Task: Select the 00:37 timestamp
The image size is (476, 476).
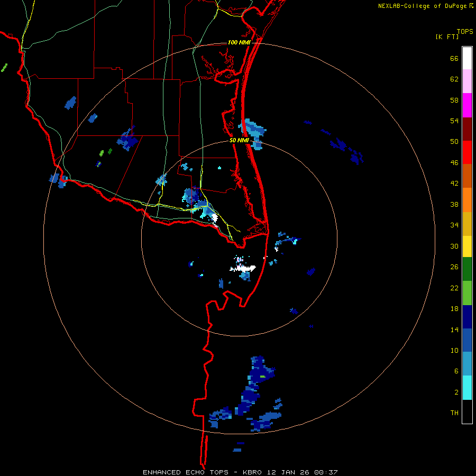Action: (x=326, y=472)
